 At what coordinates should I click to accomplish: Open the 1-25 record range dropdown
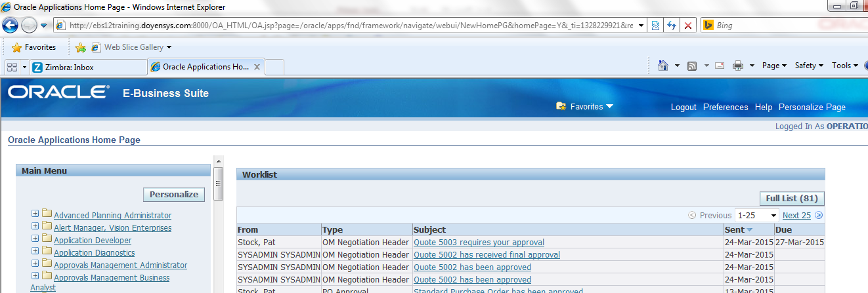coord(756,215)
